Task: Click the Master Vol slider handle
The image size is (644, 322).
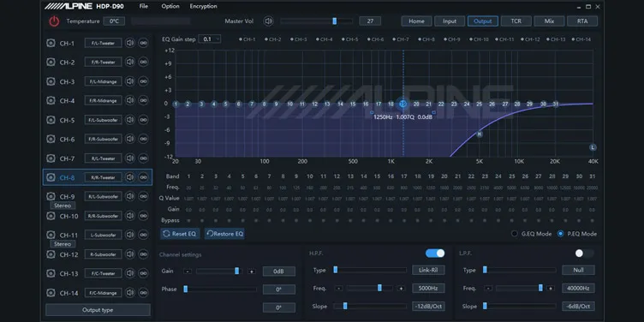Action: (x=334, y=21)
